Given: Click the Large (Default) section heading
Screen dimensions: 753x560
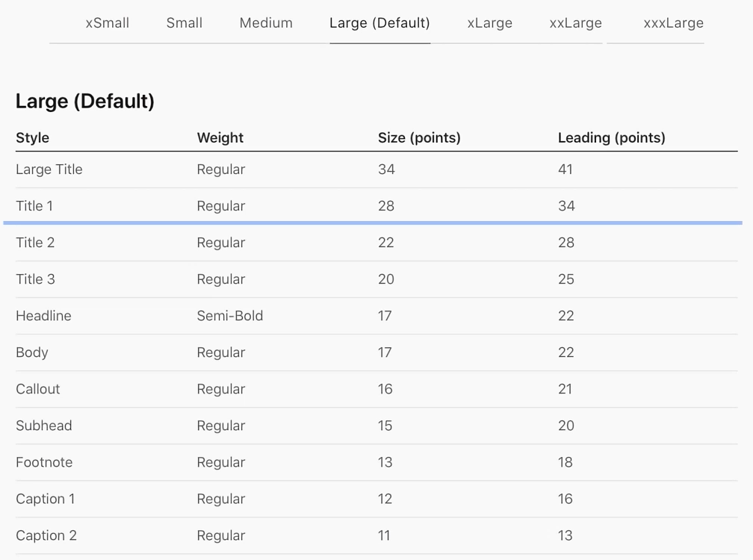Looking at the screenshot, I should (x=85, y=102).
